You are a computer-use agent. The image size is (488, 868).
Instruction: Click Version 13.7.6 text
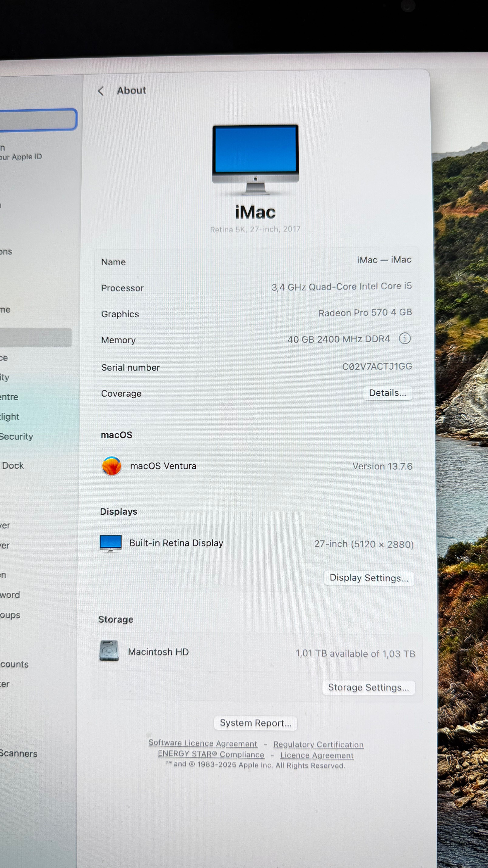pyautogui.click(x=382, y=466)
